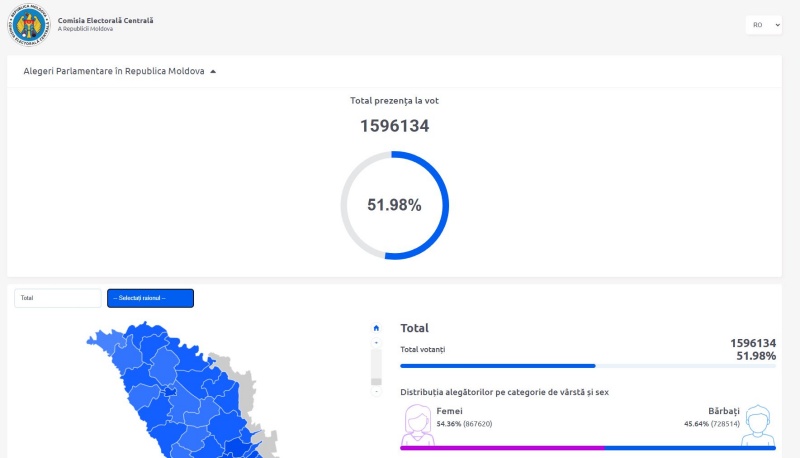The image size is (800, 458).
Task: Zoom in the map with plus button
Action: pos(376,342)
